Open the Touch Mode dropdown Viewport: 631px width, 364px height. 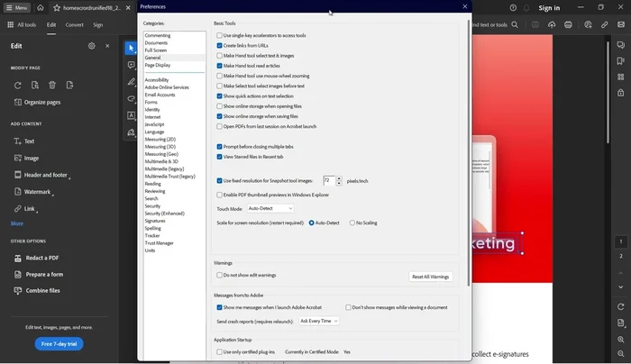click(270, 208)
